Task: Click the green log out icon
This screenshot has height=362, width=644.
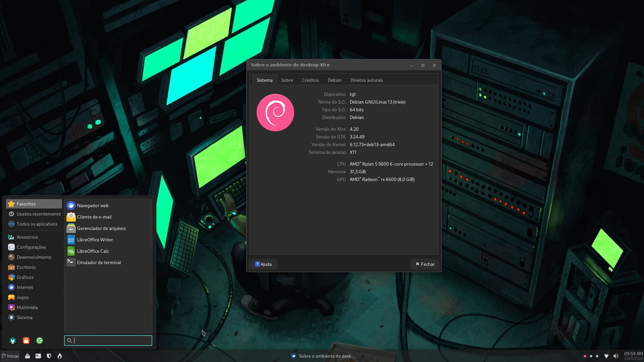Action: coord(40,341)
